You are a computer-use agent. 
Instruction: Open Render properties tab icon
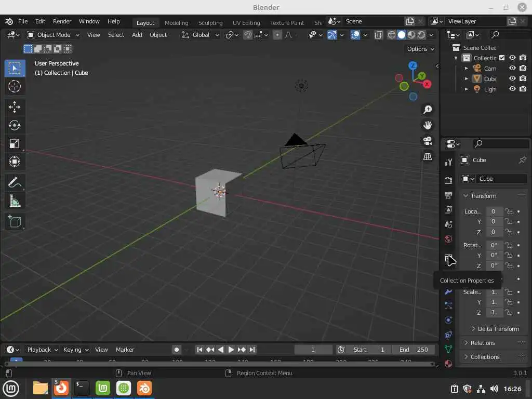click(448, 180)
